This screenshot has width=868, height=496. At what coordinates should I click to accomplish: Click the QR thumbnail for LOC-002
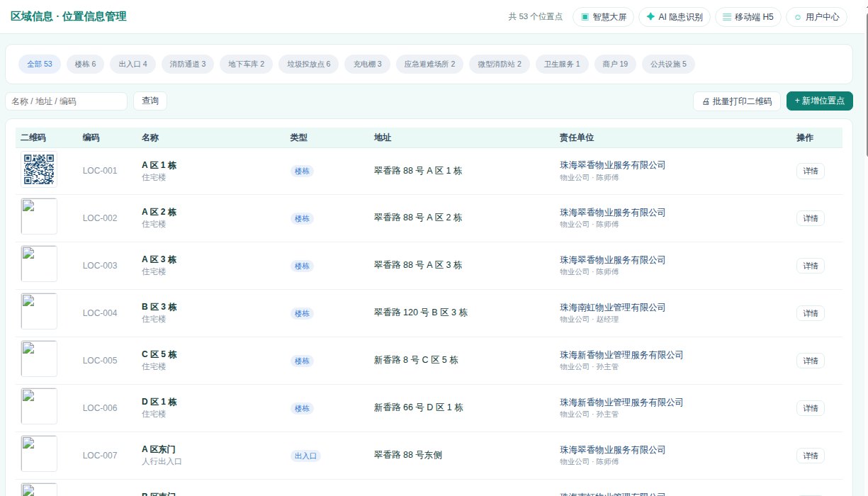point(39,216)
